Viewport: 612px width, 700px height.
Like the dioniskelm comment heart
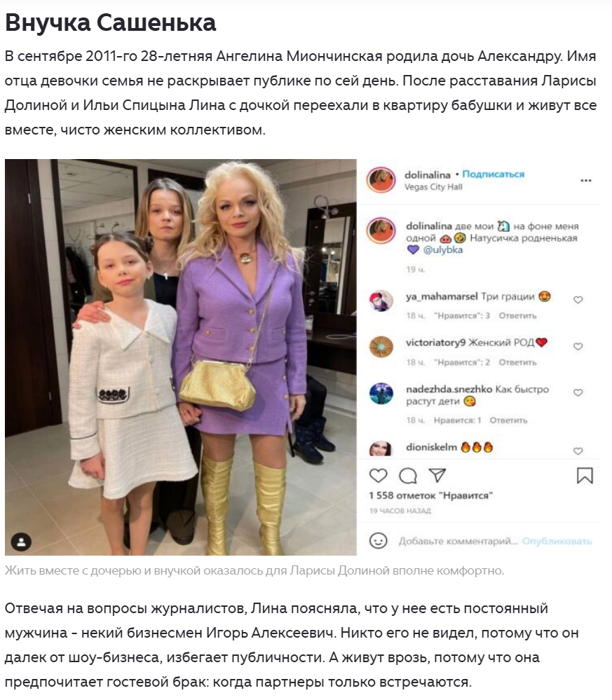[x=578, y=451]
